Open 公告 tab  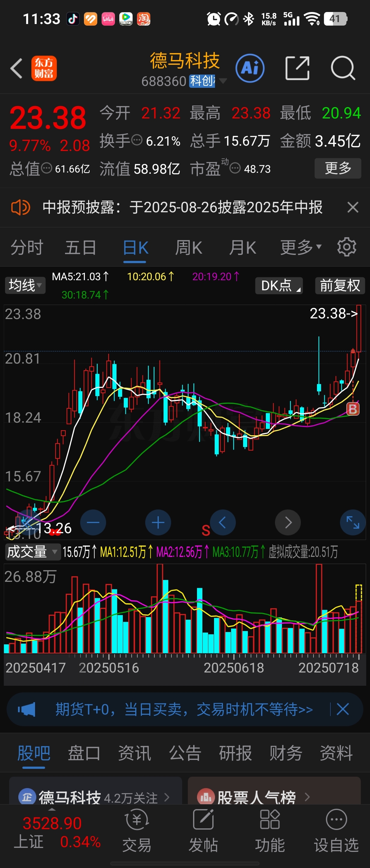tap(185, 753)
